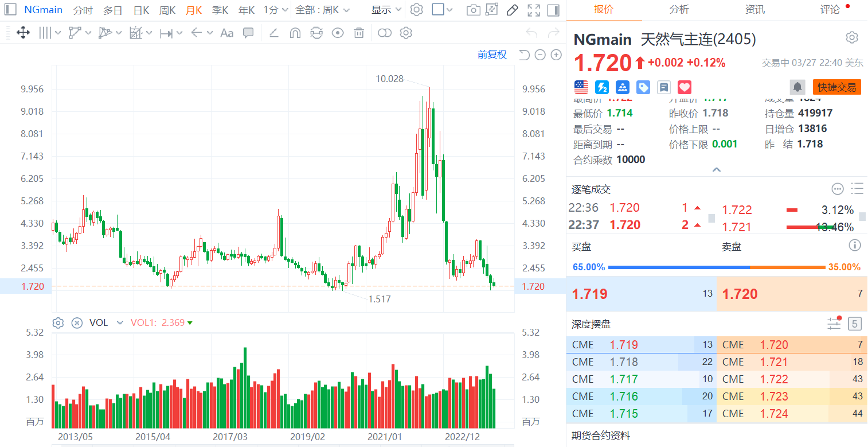Toggle the left sidebar panel icon
The height and width of the screenshot is (447, 868).
pyautogui.click(x=10, y=10)
